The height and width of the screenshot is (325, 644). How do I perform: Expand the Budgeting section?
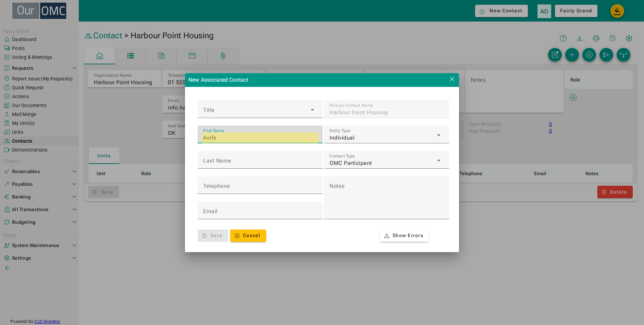tap(40, 222)
